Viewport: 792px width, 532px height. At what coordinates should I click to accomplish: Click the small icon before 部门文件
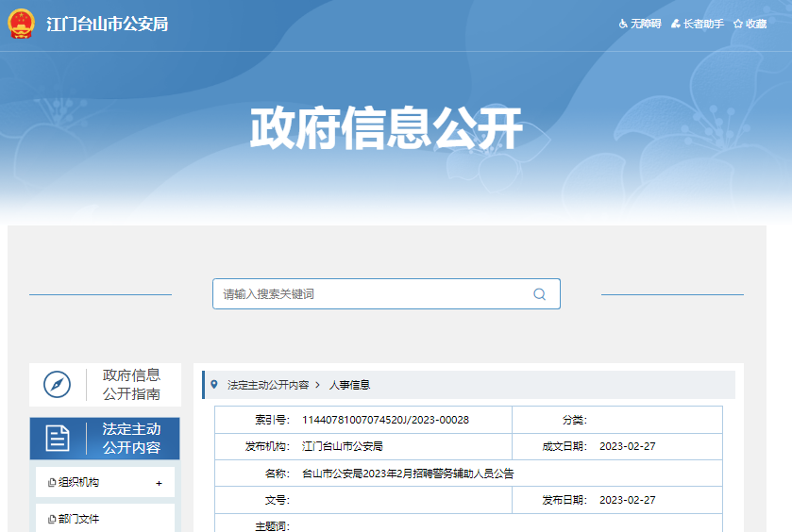52,519
